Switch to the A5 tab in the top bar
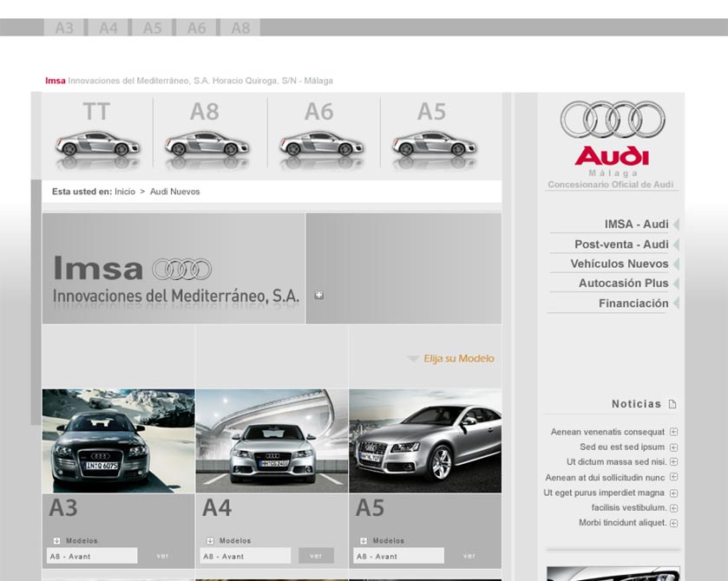The image size is (728, 581). tap(153, 28)
